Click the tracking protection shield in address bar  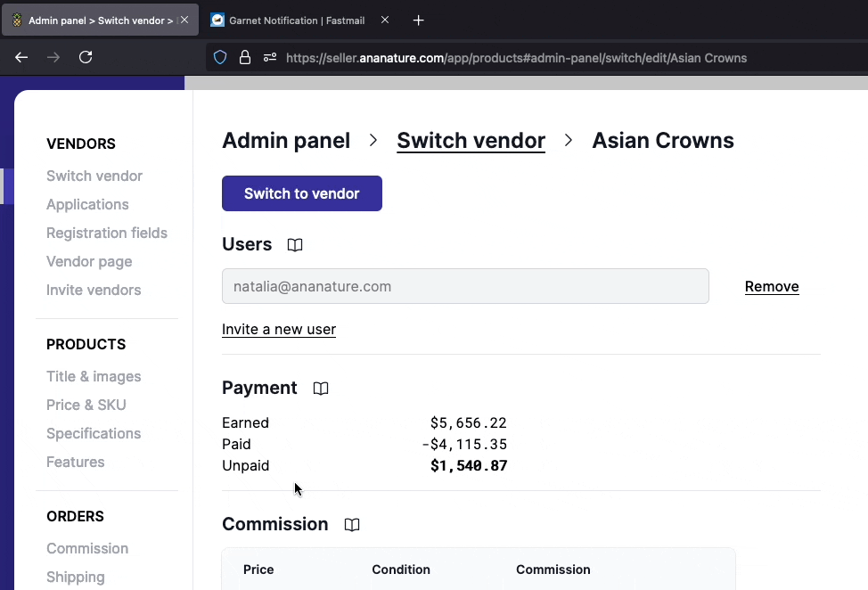pyautogui.click(x=220, y=57)
